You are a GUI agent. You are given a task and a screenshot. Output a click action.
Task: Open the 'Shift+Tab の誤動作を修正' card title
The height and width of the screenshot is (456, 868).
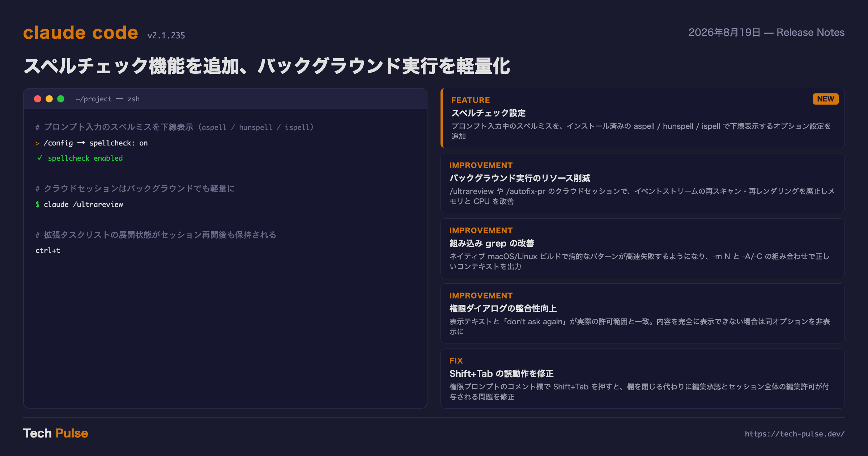(x=502, y=374)
